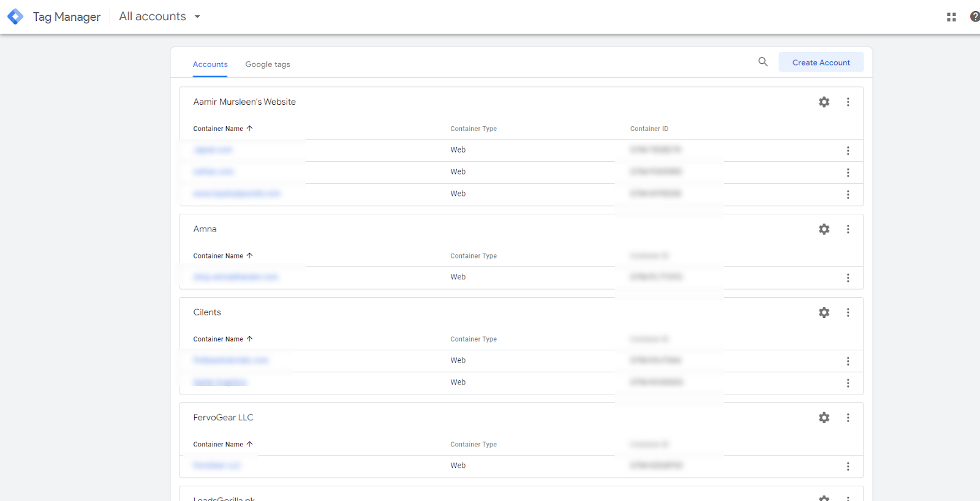Select the Amna account name
Viewport: 980px width, 501px height.
[x=205, y=229]
